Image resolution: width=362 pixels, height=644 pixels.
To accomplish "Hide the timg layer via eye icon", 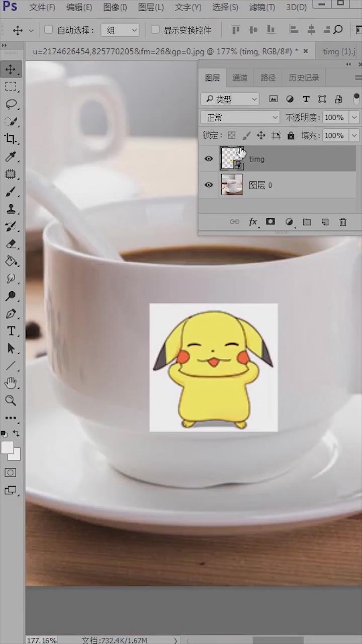I will point(209,159).
